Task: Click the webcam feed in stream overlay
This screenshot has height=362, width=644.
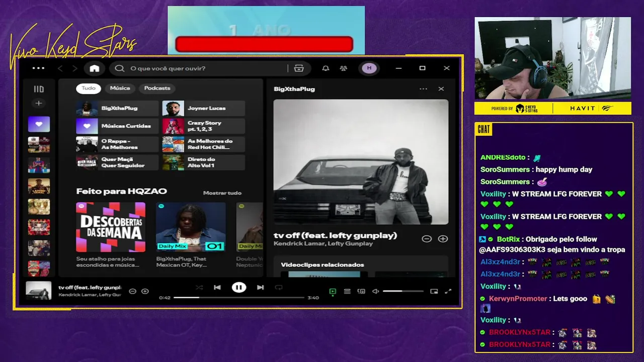Action: pos(553,58)
